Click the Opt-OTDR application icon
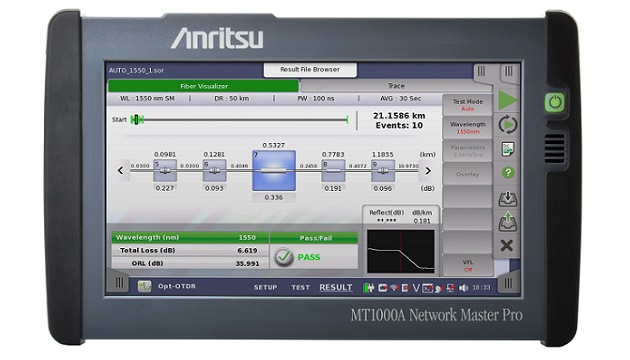Viewport: 630px width, 360px height. (x=145, y=286)
